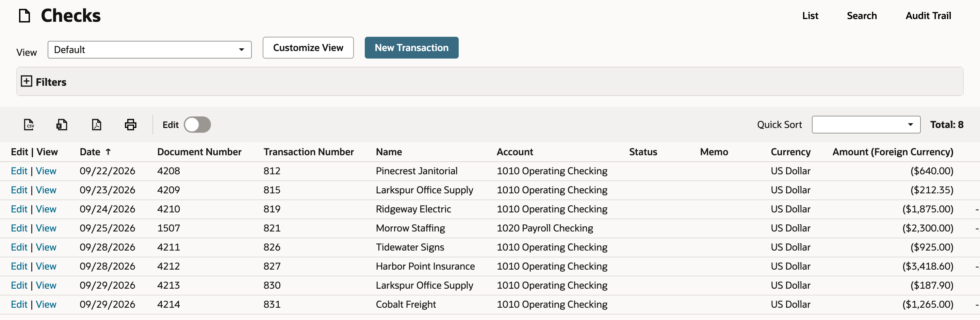This screenshot has width=980, height=320.
Task: Click document number 1507
Action: (168, 228)
